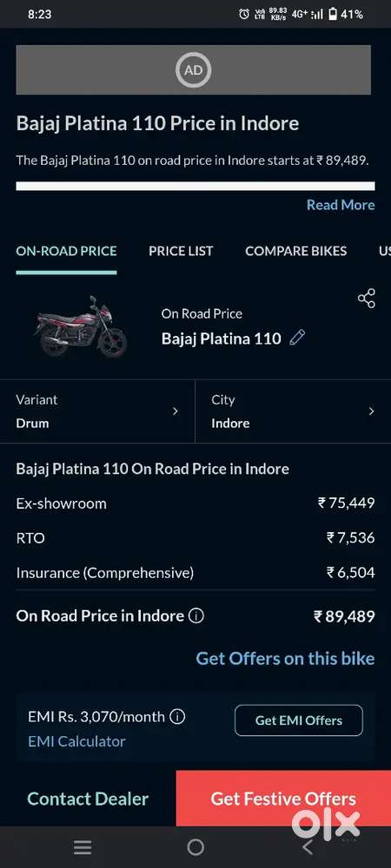Edit bike model with pencil icon

[x=297, y=338]
